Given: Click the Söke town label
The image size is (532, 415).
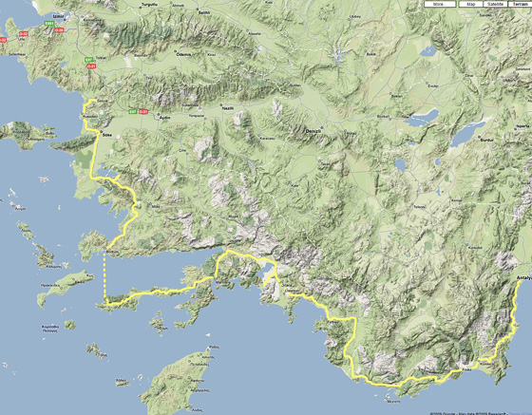Looking at the screenshot, I should (x=108, y=135).
